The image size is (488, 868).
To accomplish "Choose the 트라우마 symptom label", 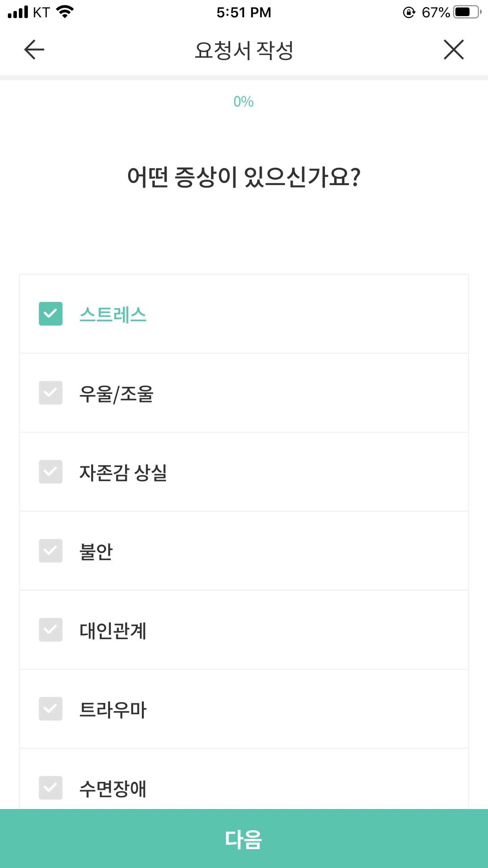I will [113, 710].
